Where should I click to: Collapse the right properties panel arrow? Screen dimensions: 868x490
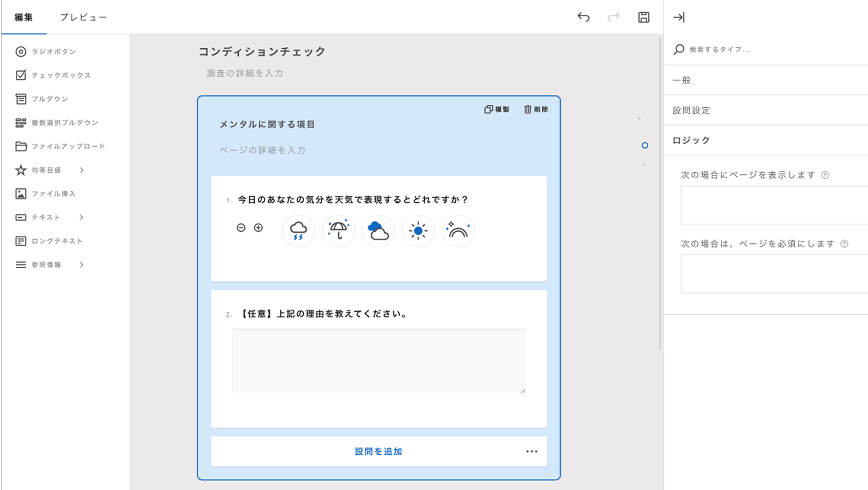point(679,17)
